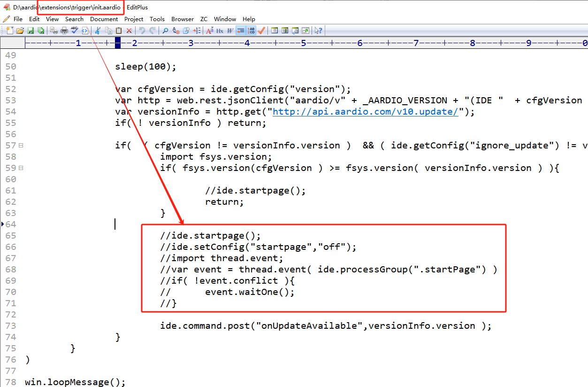Image resolution: width=588 pixels, height=387 pixels.
Task: Open the Edit menu
Action: pos(34,19)
